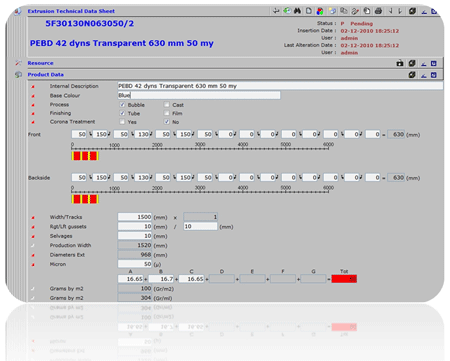Click the return arrow toolbar icon
Viewport: 450px width, 361px height.
pyautogui.click(x=276, y=11)
